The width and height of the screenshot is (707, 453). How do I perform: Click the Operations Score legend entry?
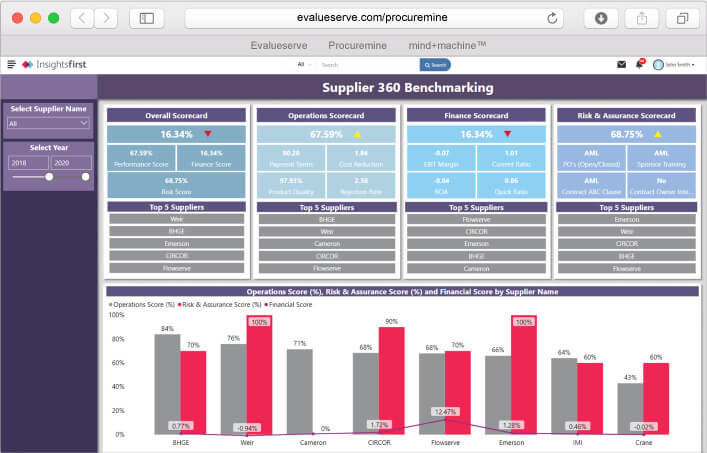click(x=142, y=305)
